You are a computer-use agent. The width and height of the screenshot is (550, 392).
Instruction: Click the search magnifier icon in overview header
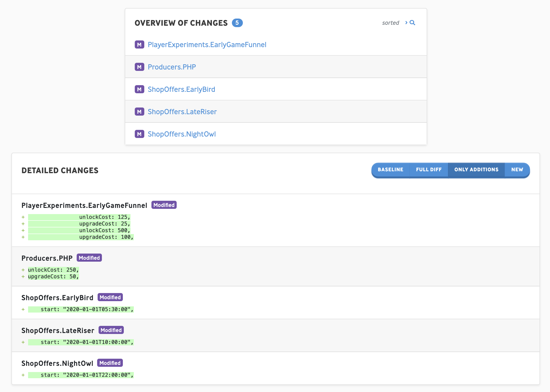click(x=412, y=23)
